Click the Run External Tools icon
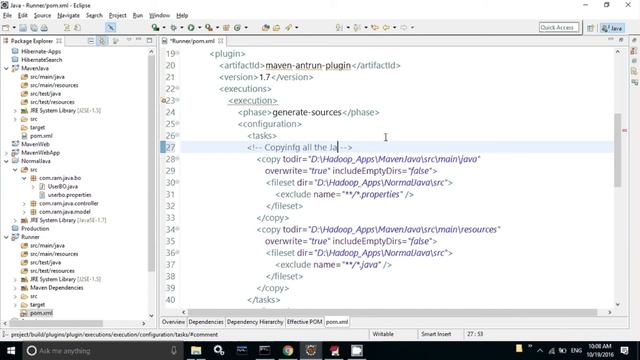The height and width of the screenshot is (360, 640). [209, 28]
